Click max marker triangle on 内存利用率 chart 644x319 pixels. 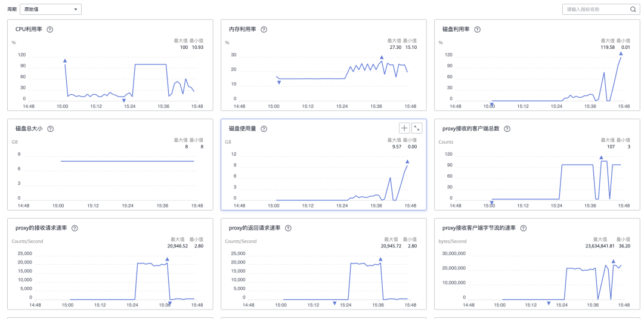coord(382,57)
